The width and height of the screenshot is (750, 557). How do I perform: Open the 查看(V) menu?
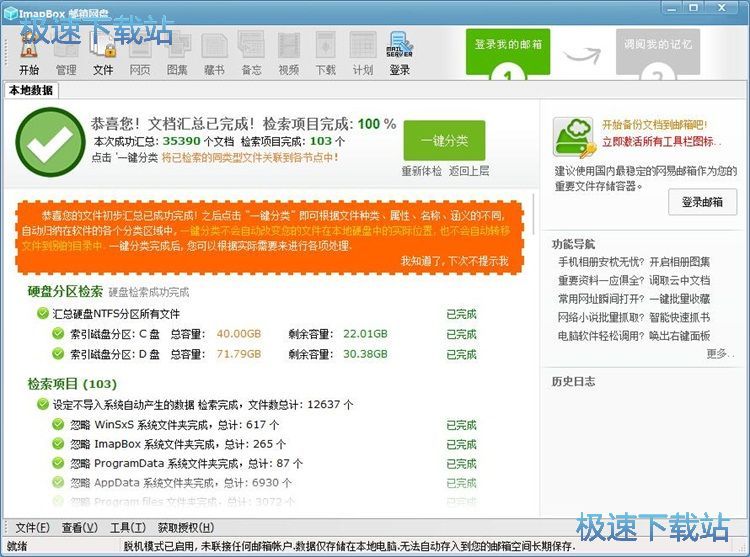(x=80, y=528)
